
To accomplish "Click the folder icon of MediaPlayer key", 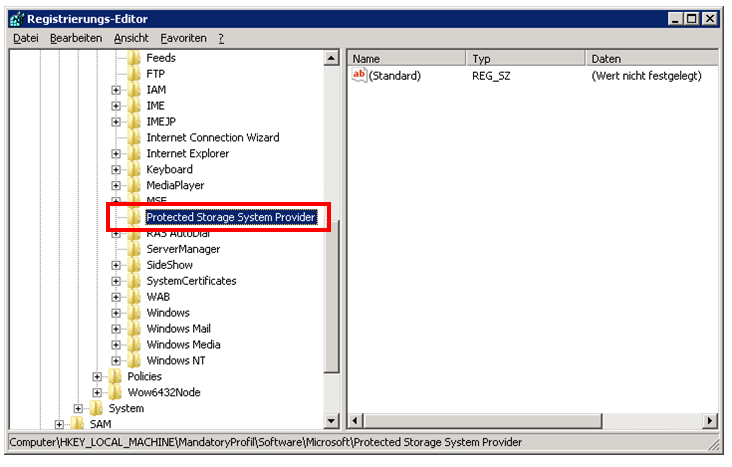I will 134,186.
